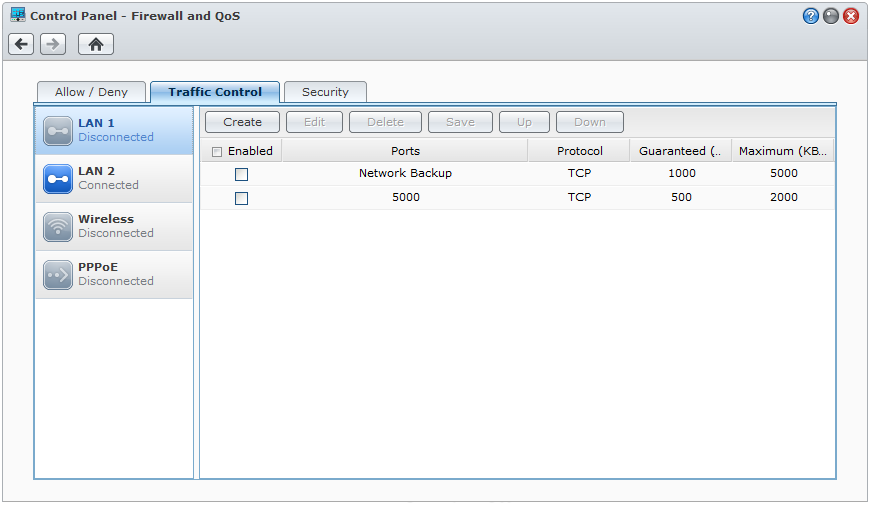Screen dimensions: 871x505
Task: Click the Guaranteed column header
Action: [681, 151]
